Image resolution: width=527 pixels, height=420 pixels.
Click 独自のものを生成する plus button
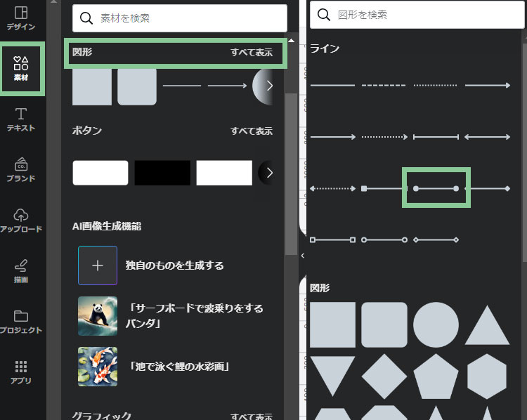98,265
